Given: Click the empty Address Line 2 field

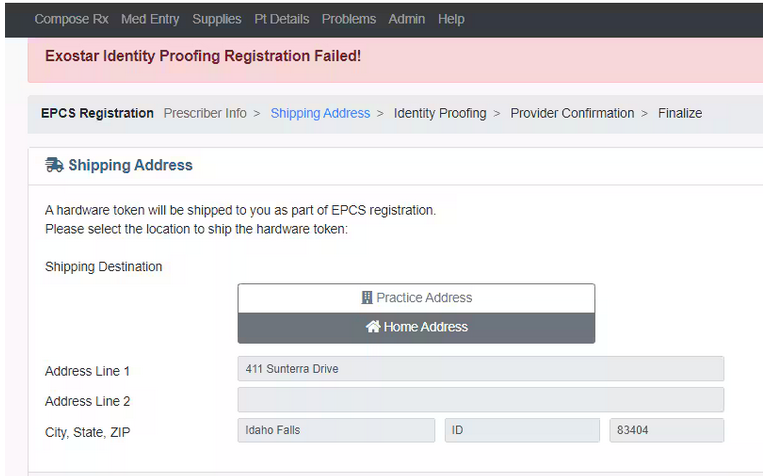Looking at the screenshot, I should tap(480, 400).
